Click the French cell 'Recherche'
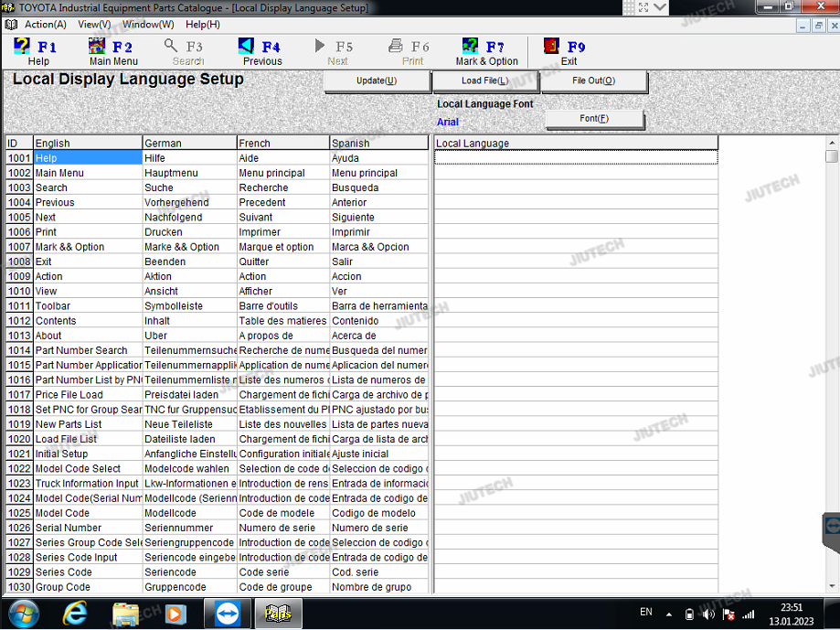Image resolution: width=840 pixels, height=630 pixels. tap(283, 187)
